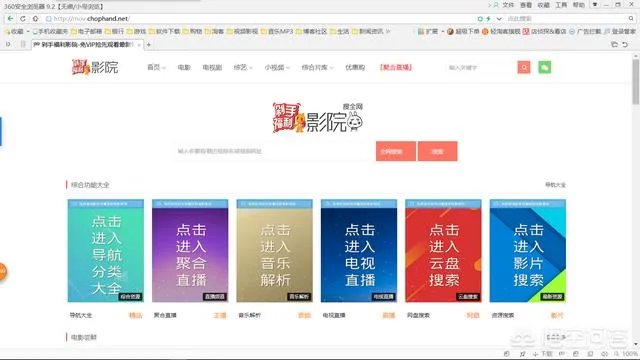Open the red 聚合直播 nav link
The width and height of the screenshot is (640, 360).
pos(396,67)
